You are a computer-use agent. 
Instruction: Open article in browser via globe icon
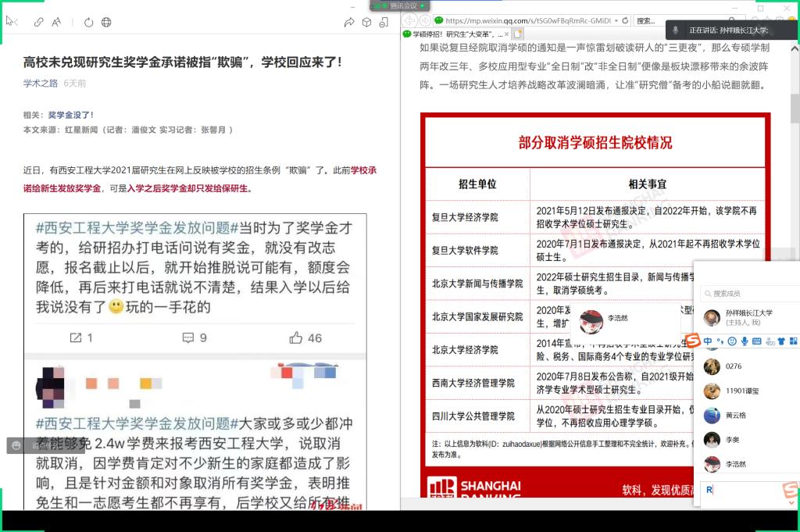[x=106, y=22]
